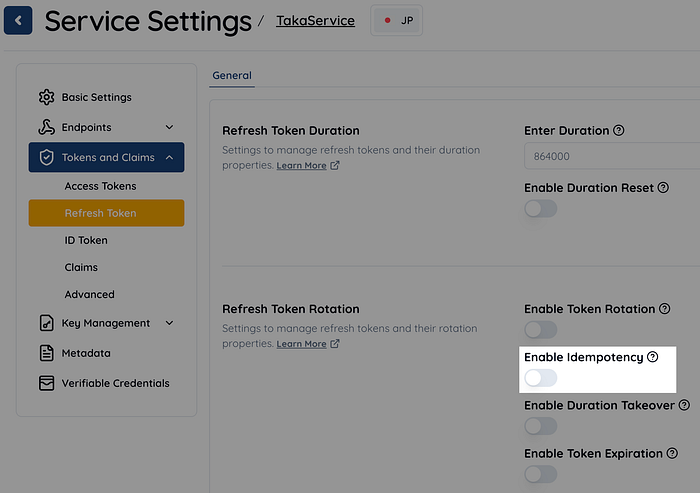
Task: Toggle the Enable Idempotency switch
Action: [x=540, y=378]
